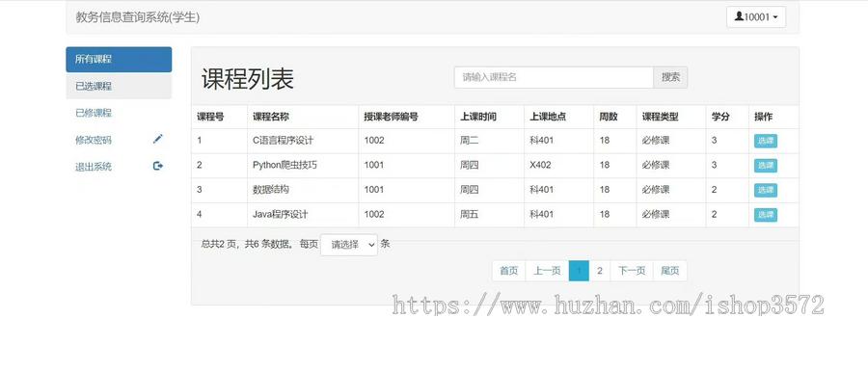The image size is (868, 371).
Task: Click the 课程名称 column header
Action: click(x=271, y=117)
